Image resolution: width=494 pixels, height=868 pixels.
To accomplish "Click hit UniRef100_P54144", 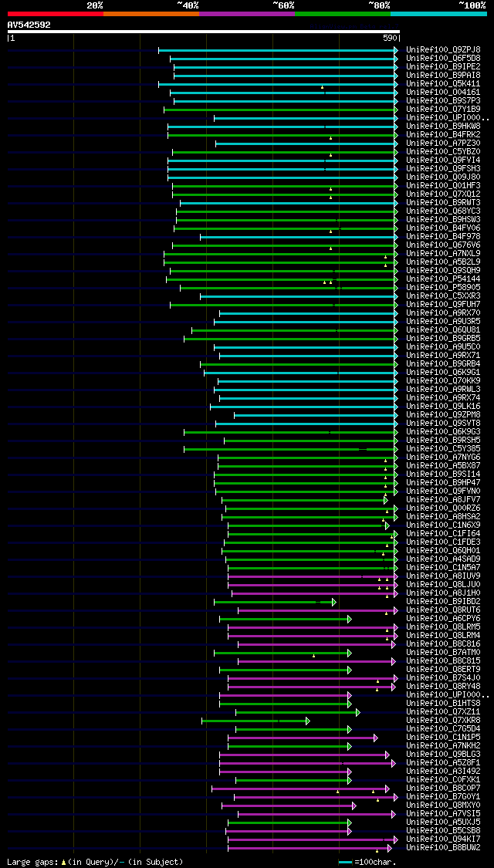I will [x=443, y=279].
